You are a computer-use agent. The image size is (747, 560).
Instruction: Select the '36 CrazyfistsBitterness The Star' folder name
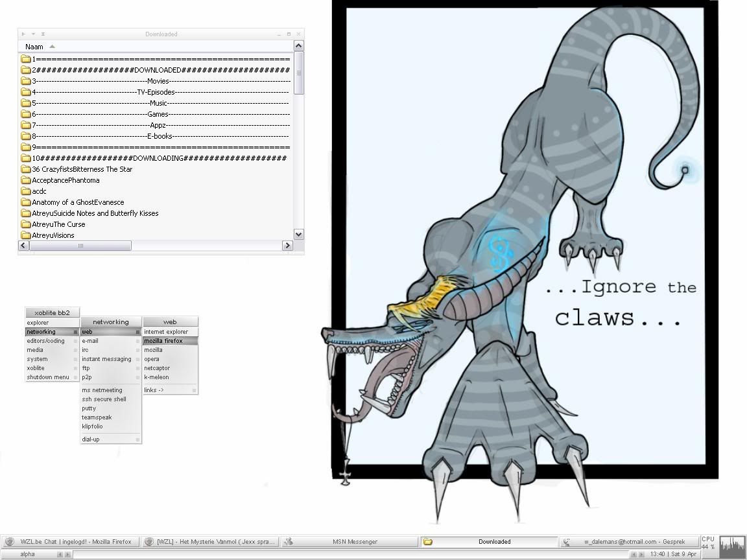pyautogui.click(x=82, y=170)
